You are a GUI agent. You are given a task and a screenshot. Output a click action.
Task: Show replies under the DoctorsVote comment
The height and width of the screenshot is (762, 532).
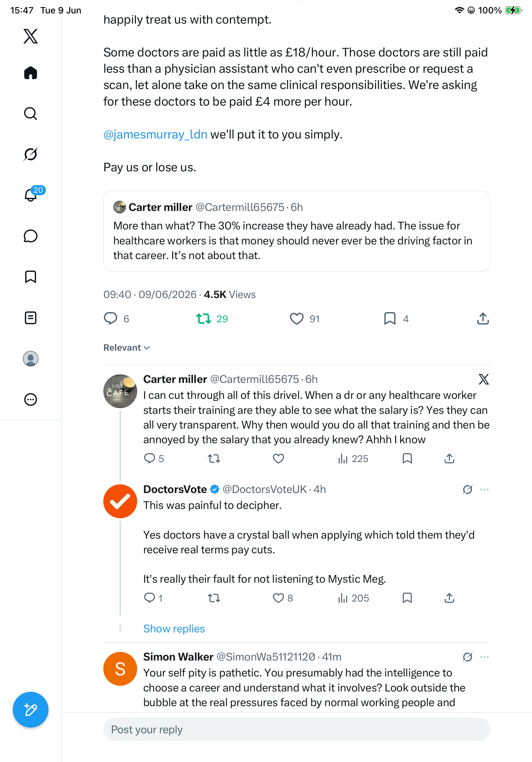[x=174, y=629]
